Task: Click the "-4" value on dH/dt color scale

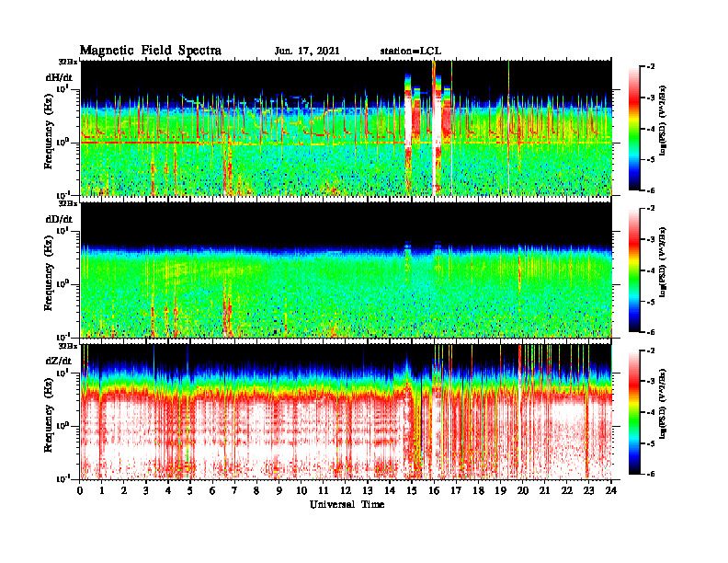Action: click(650, 129)
